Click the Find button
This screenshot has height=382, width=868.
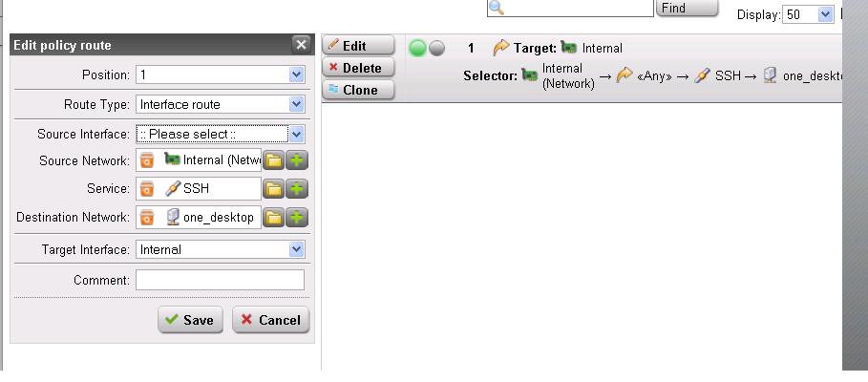[688, 8]
